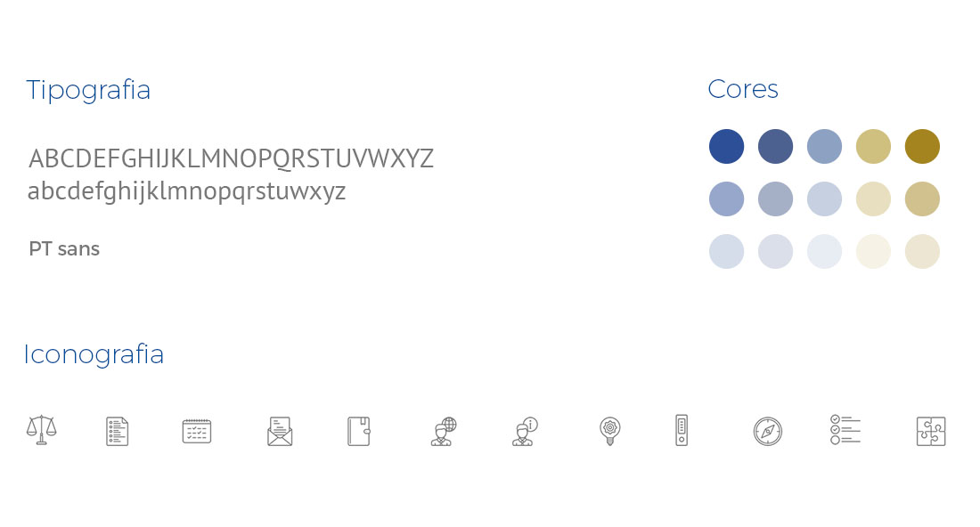
Task: Click the puzzle pieces icon
Action: pyautogui.click(x=931, y=431)
